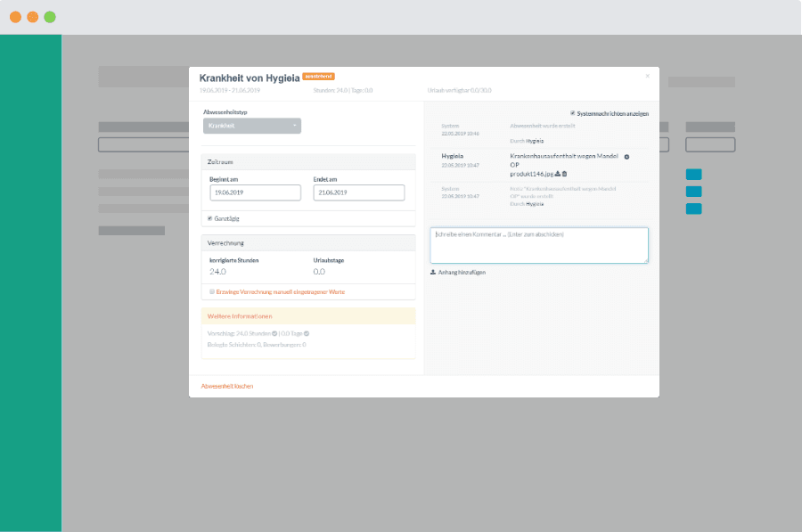The image size is (802, 532).
Task: Click the korrigierte Stunden value 24.0
Action: 218,271
